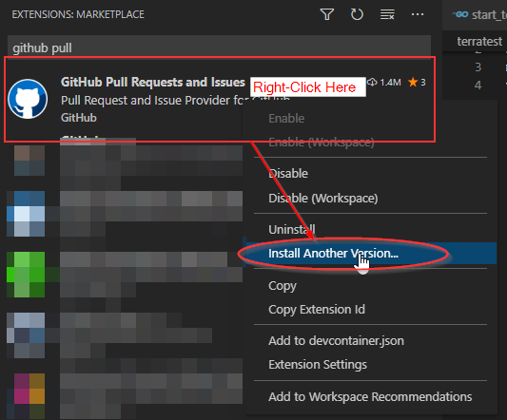The height and width of the screenshot is (420, 507).
Task: Click the 1.4M download count
Action: click(383, 83)
